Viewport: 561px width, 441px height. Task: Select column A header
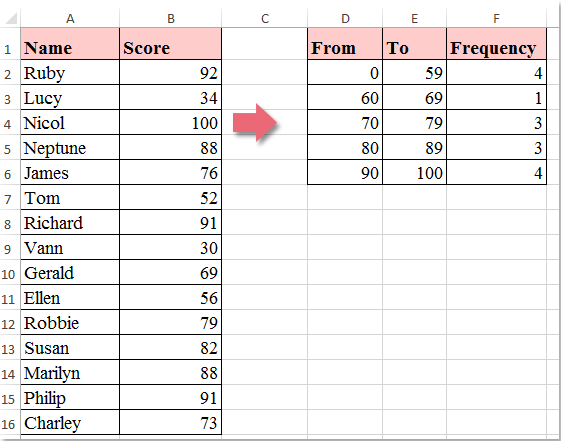(70, 18)
